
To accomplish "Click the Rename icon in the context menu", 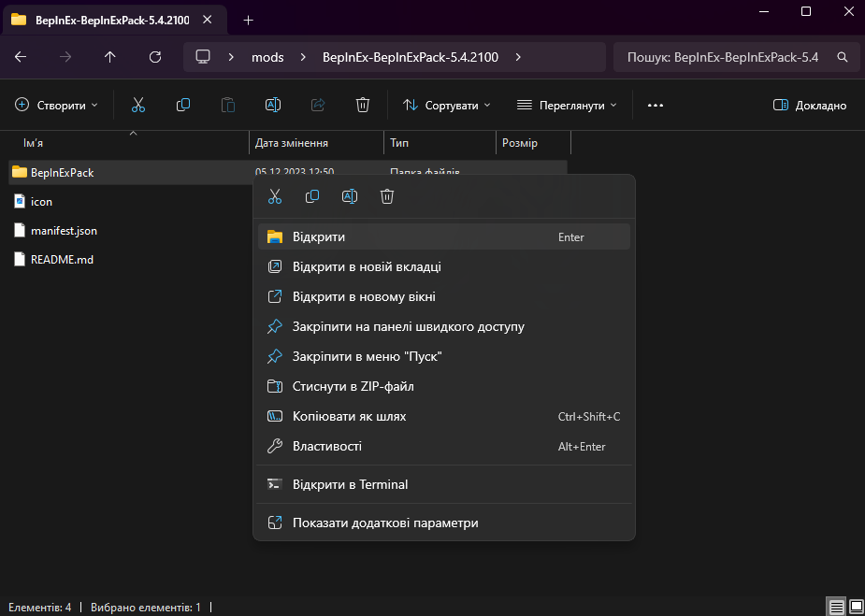I will pyautogui.click(x=350, y=196).
